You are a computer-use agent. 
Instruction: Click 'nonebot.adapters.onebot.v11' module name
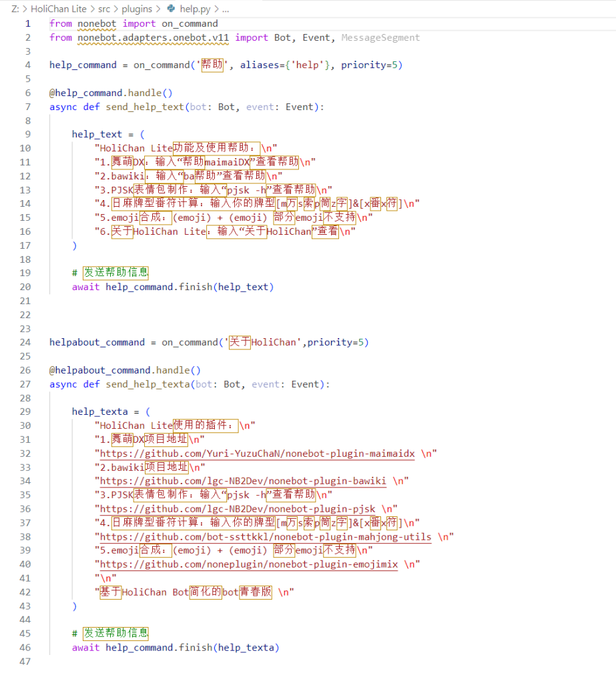[153, 37]
